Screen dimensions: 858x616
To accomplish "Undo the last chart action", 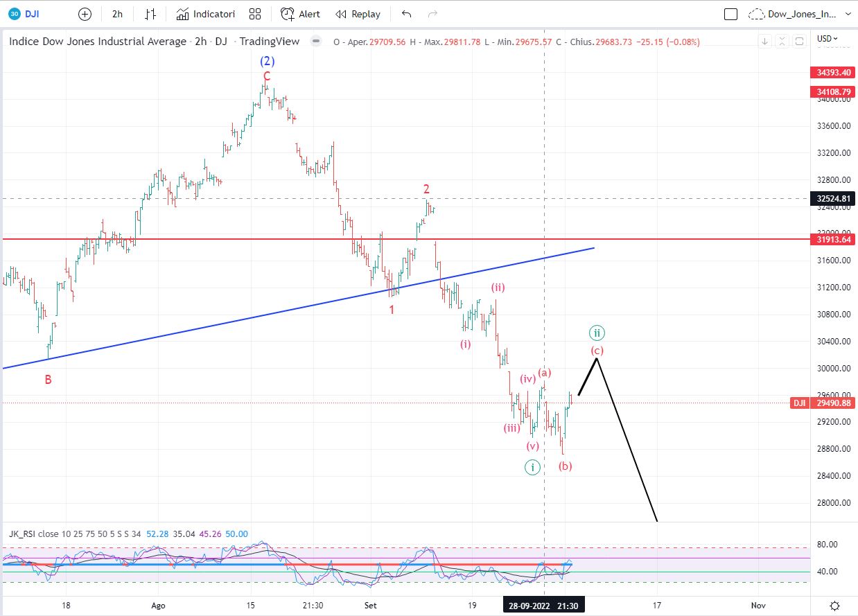I will click(x=407, y=14).
